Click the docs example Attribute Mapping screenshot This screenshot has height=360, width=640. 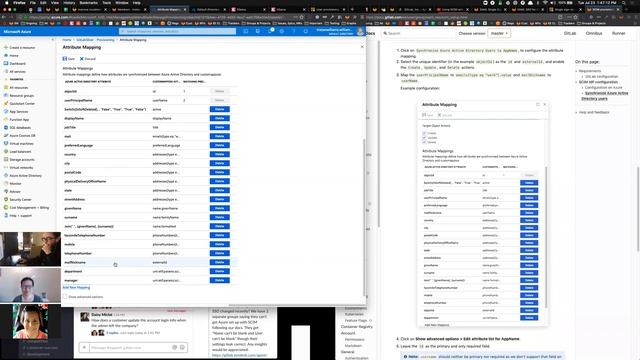(483, 213)
